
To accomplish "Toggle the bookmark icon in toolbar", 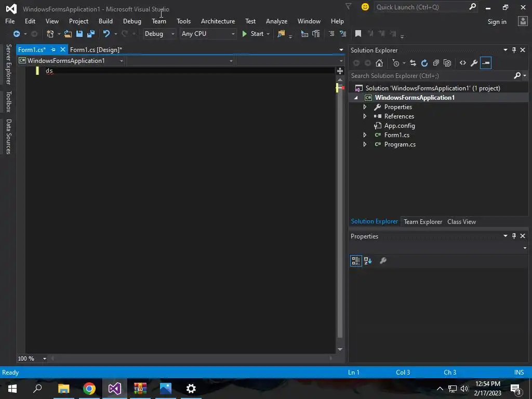I will pos(358,34).
